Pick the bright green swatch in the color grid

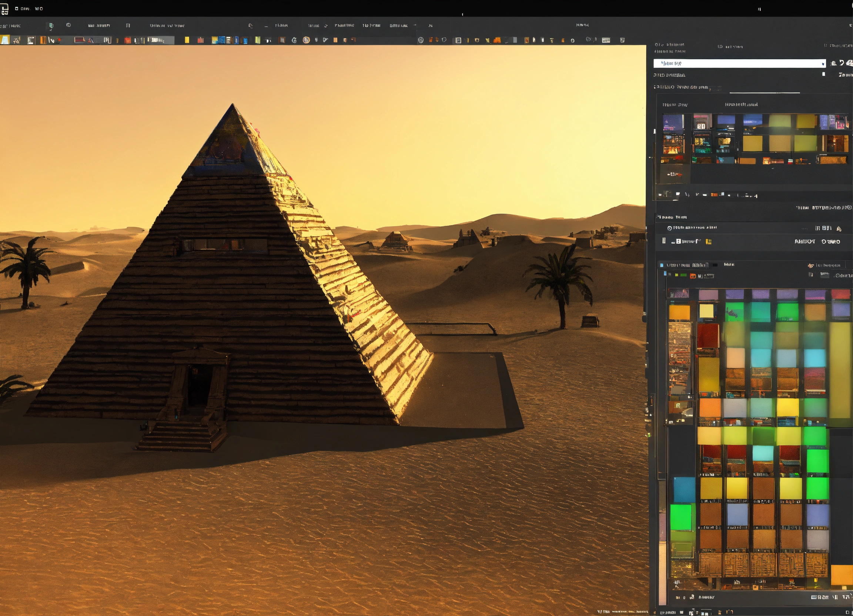818,461
